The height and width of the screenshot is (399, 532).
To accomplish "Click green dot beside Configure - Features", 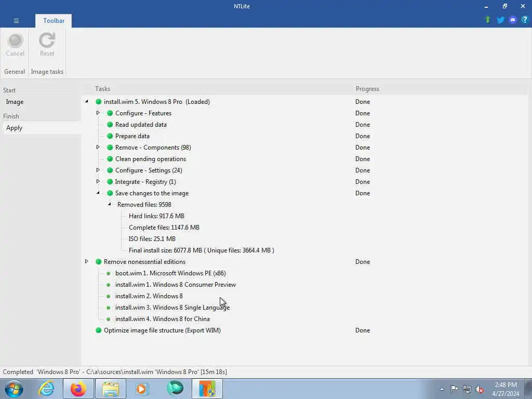I will (110, 113).
